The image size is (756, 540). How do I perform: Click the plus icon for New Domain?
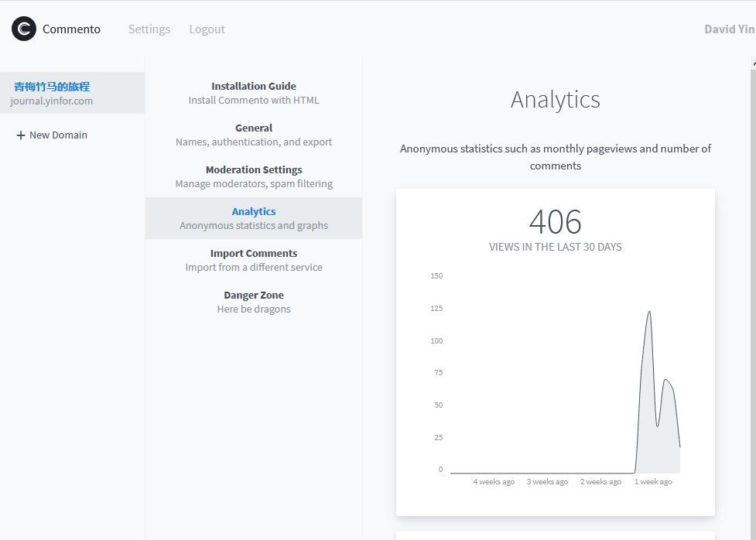point(21,135)
